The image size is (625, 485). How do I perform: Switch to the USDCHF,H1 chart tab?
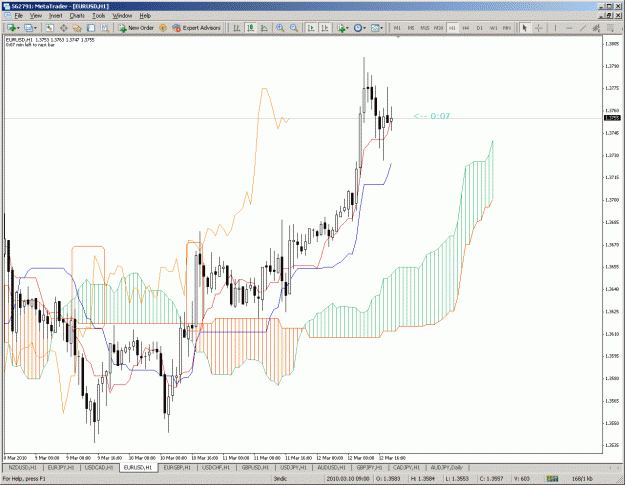pos(216,467)
